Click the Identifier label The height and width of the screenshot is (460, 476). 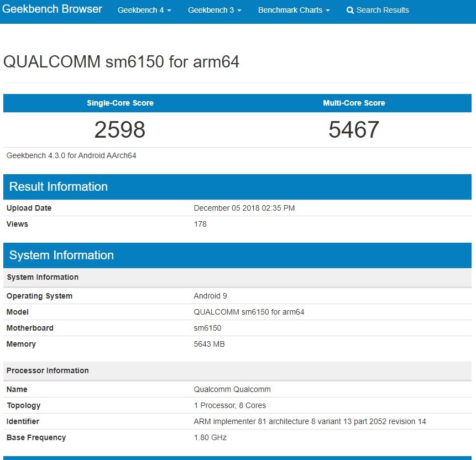coord(23,421)
